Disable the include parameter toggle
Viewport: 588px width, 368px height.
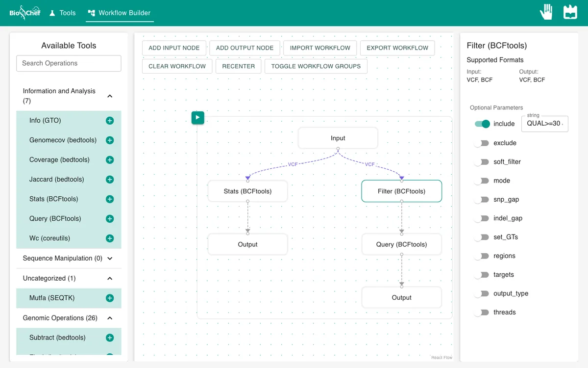point(482,124)
